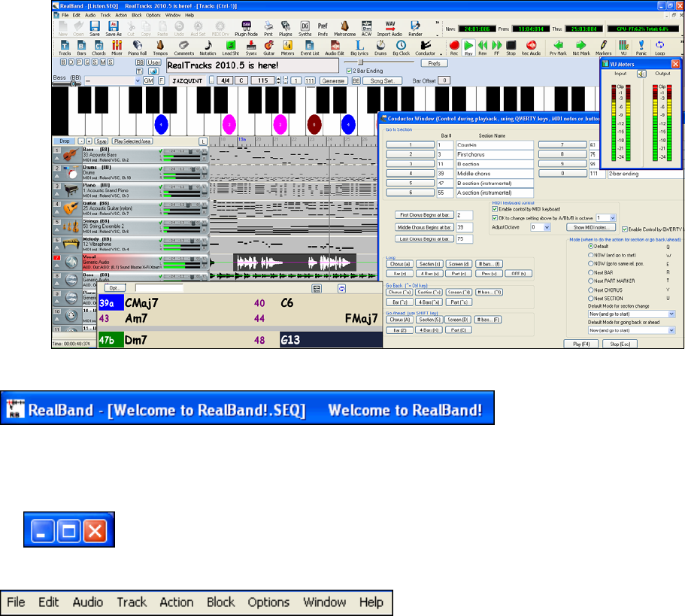Toggle OK to change setting by A/Bb/B checkbox
Screen dimensions: 685x616
coord(495,217)
